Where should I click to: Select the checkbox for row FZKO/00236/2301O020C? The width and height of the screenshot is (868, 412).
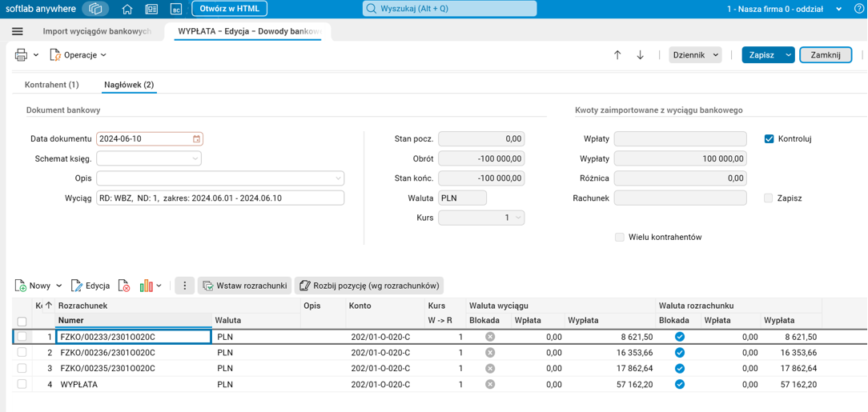point(22,353)
